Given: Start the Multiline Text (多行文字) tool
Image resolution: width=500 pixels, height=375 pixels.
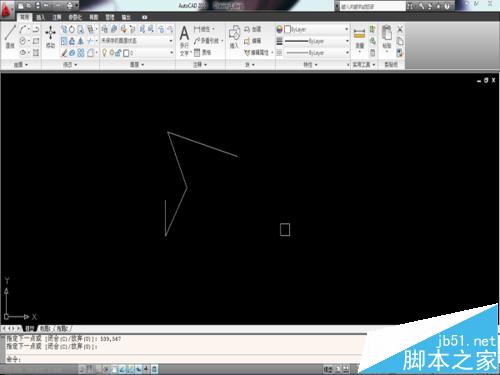Looking at the screenshot, I should [184, 41].
